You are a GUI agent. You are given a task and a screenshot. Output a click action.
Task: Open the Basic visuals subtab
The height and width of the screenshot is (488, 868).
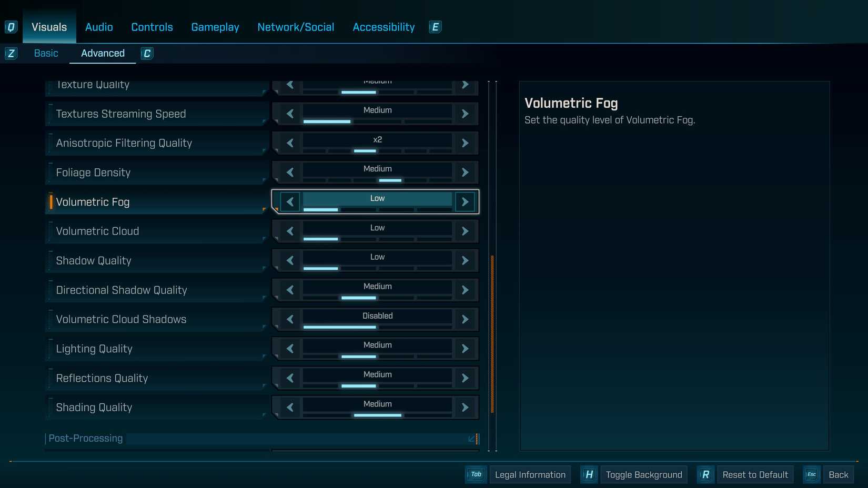(x=46, y=53)
